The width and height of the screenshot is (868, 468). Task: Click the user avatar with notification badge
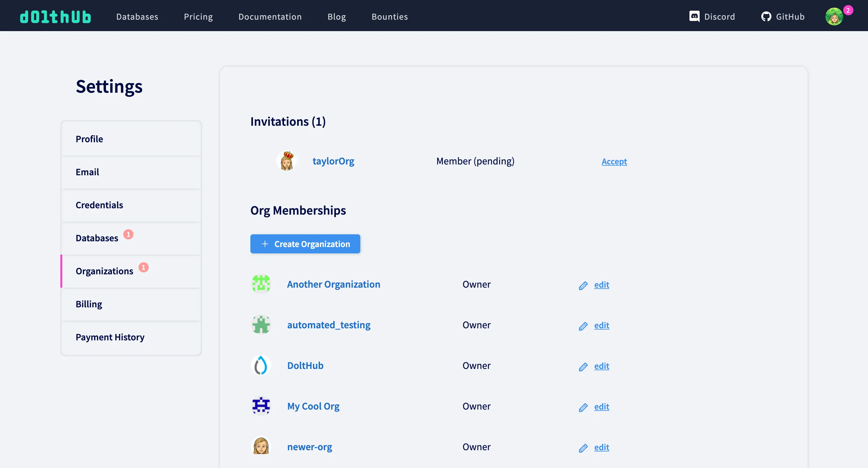(x=833, y=17)
